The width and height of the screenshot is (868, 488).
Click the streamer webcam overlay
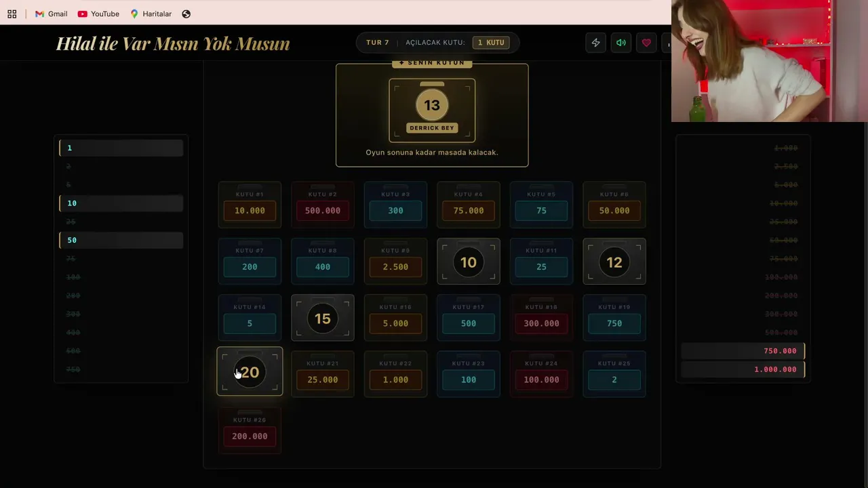tap(770, 61)
